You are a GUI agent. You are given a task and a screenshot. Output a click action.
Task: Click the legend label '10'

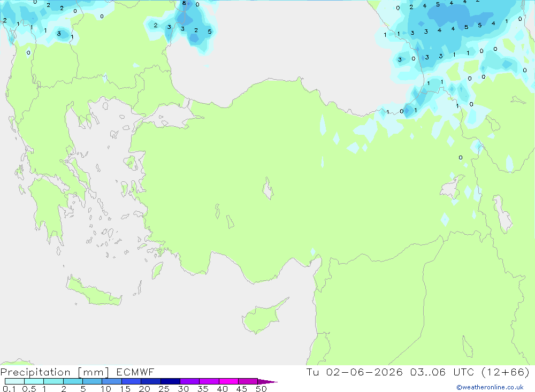tap(106, 389)
